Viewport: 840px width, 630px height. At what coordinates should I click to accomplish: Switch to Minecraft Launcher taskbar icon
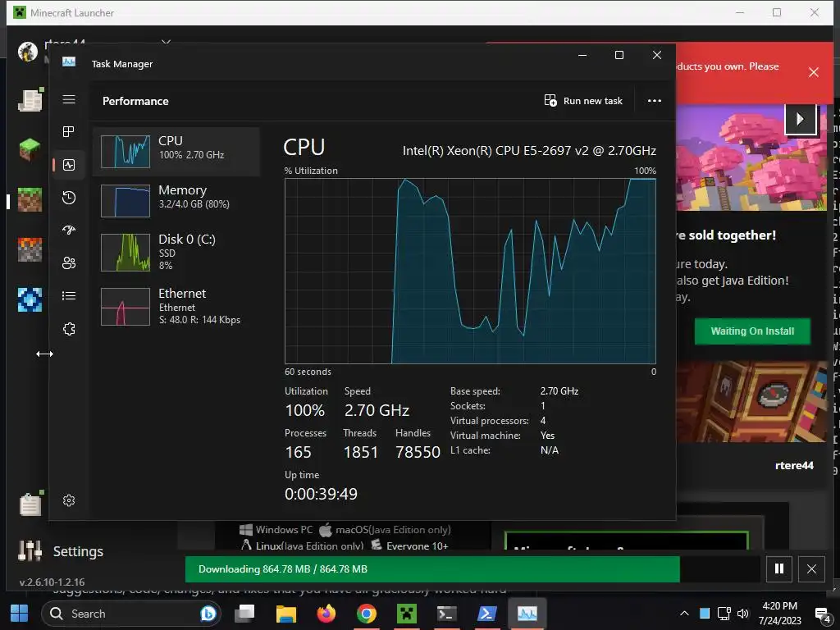click(x=407, y=614)
